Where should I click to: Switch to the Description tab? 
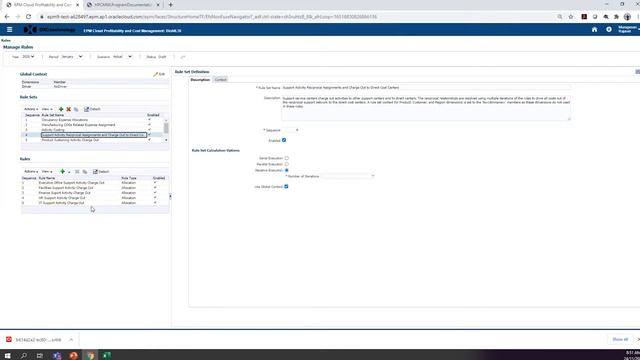200,80
